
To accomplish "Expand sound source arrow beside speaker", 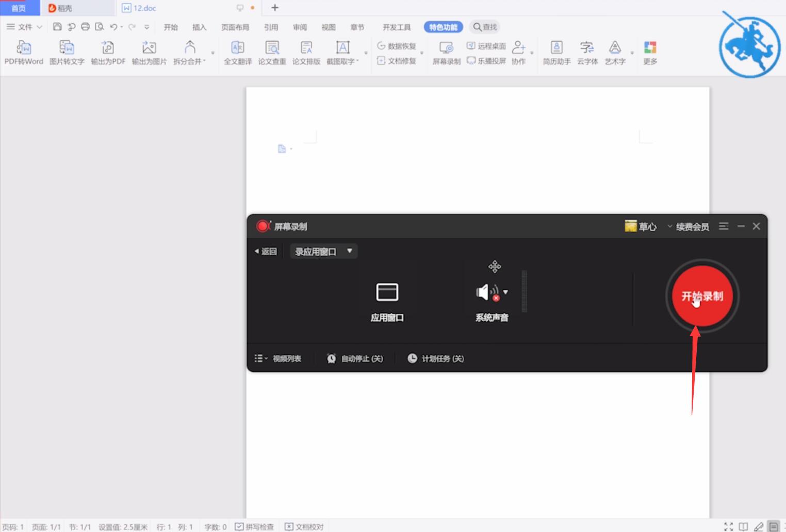I will [505, 292].
